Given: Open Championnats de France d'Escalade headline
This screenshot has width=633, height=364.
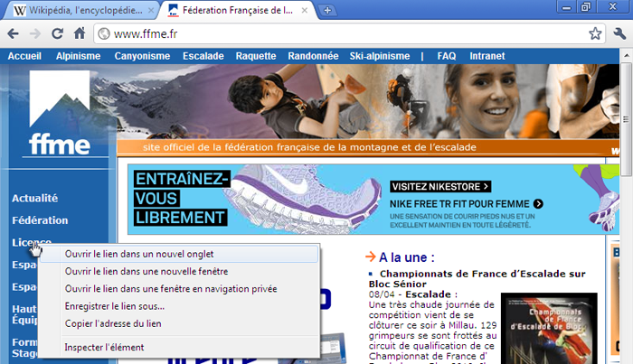Looking at the screenshot, I should [x=477, y=279].
